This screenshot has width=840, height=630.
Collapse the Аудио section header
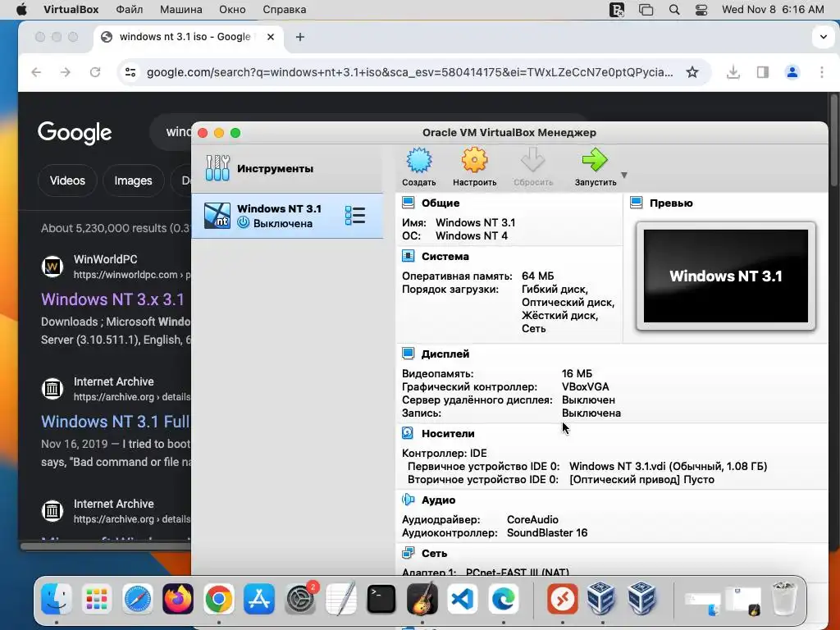tap(438, 500)
